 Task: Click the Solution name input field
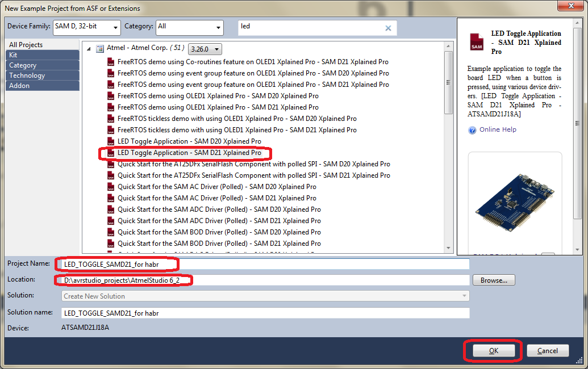265,313
